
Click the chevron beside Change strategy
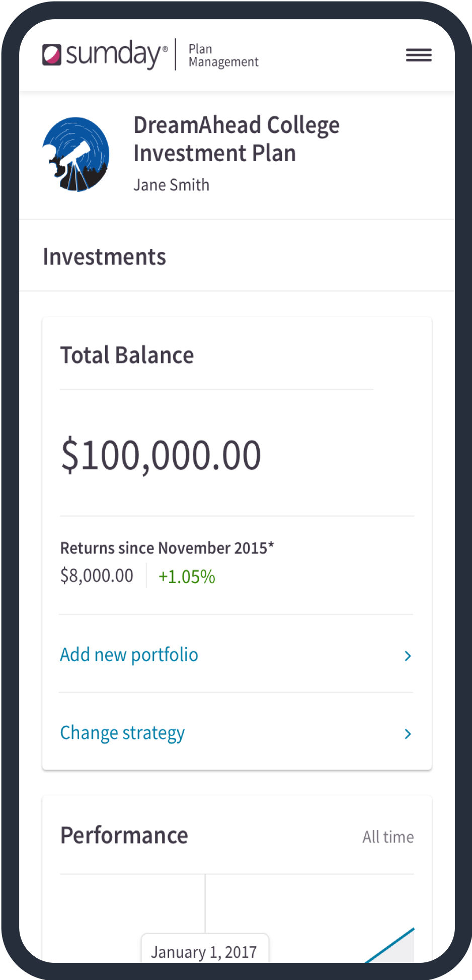[x=408, y=734]
